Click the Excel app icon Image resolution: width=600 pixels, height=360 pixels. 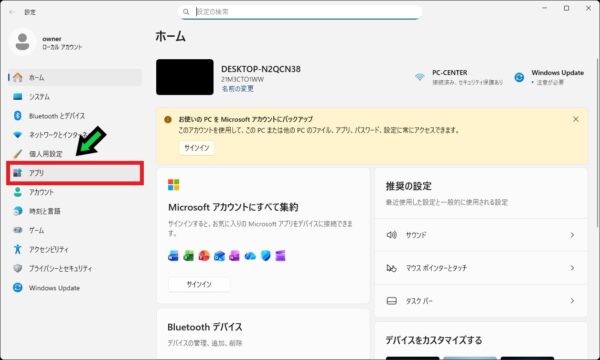coord(189,256)
